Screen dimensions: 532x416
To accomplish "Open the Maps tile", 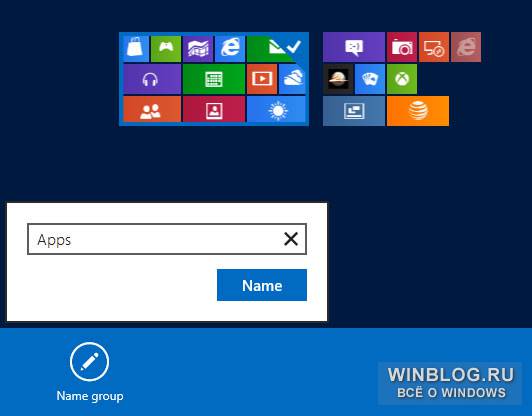I will click(x=198, y=49).
